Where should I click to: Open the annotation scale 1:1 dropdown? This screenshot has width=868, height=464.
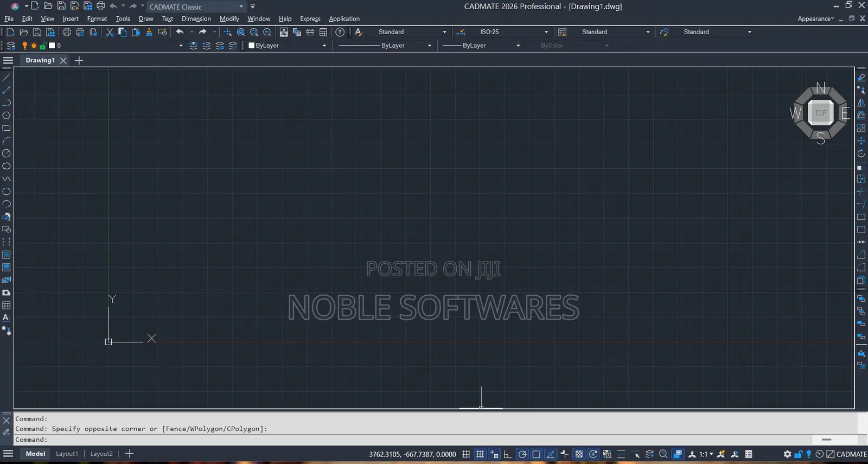pyautogui.click(x=706, y=454)
